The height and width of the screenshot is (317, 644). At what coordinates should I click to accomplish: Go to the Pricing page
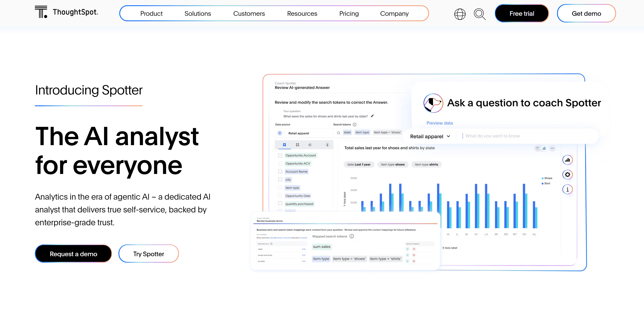click(x=349, y=13)
